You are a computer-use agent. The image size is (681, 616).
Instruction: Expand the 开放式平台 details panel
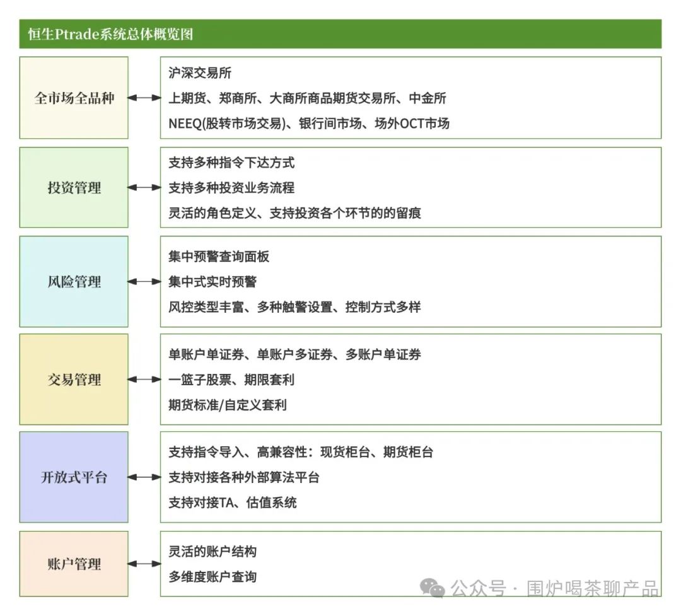(x=410, y=477)
